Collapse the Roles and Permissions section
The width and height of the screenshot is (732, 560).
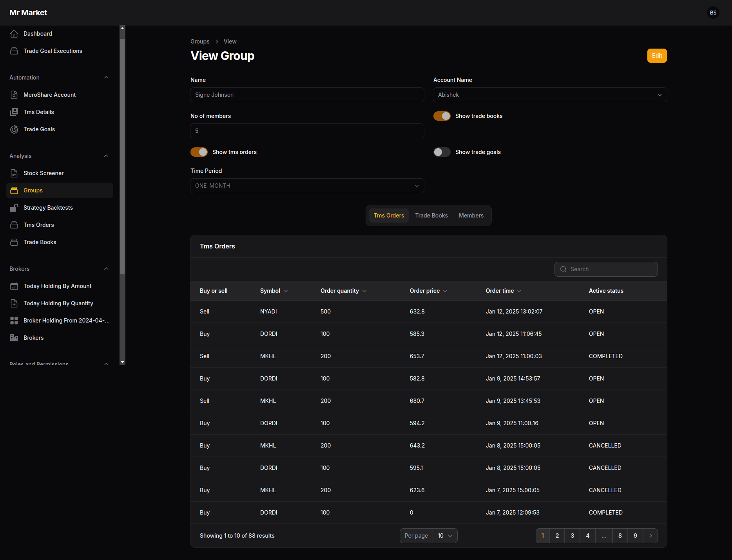pos(106,364)
